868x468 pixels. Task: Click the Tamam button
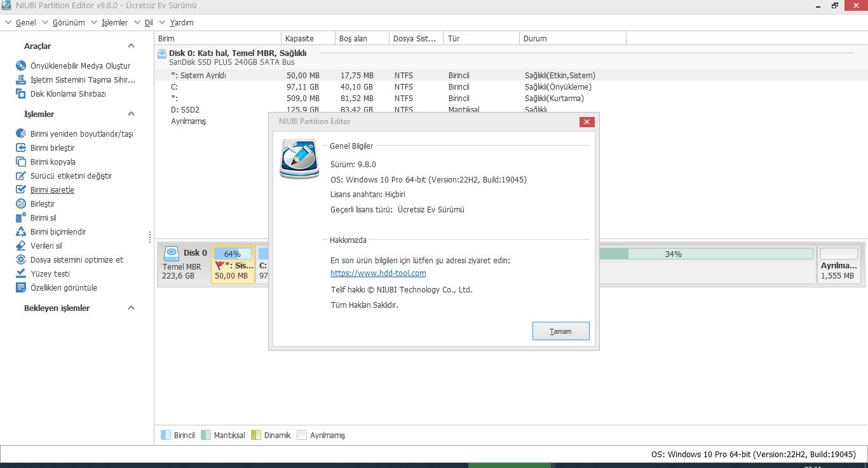click(560, 331)
